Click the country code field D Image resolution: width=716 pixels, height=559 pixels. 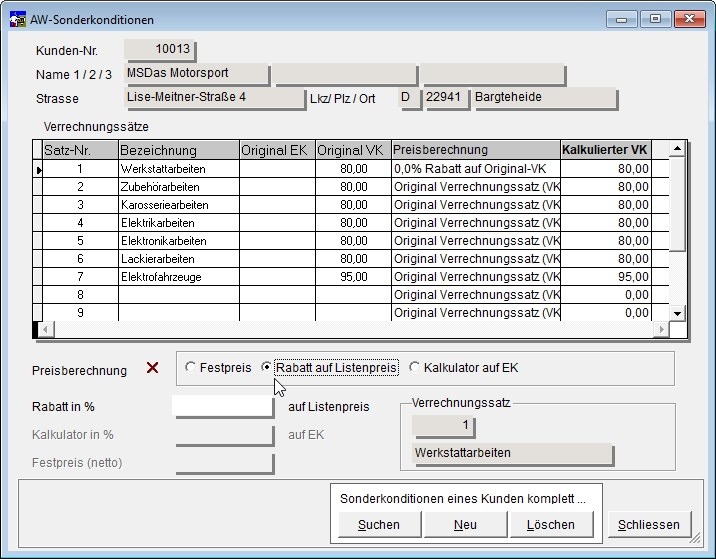pyautogui.click(x=409, y=98)
